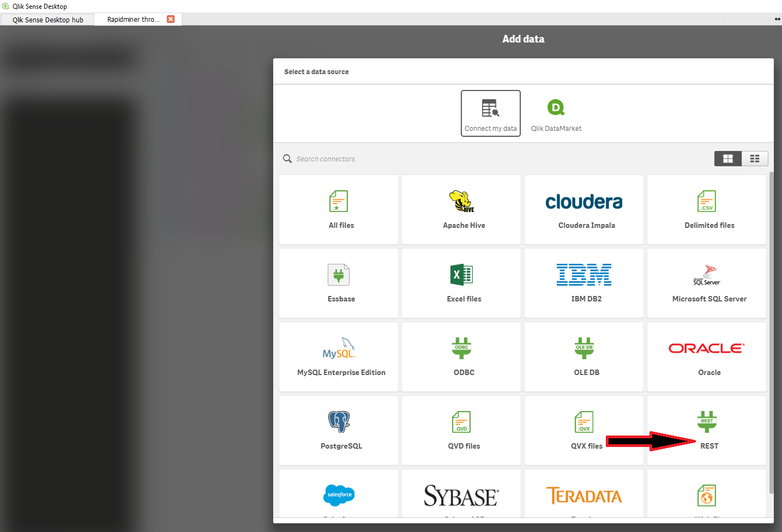Select the QVD files connector
Screen dimensions: 782x532
461,430
